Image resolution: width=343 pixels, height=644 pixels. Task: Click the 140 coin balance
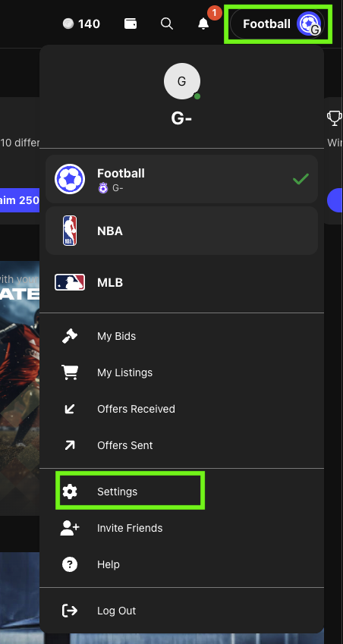pos(81,24)
